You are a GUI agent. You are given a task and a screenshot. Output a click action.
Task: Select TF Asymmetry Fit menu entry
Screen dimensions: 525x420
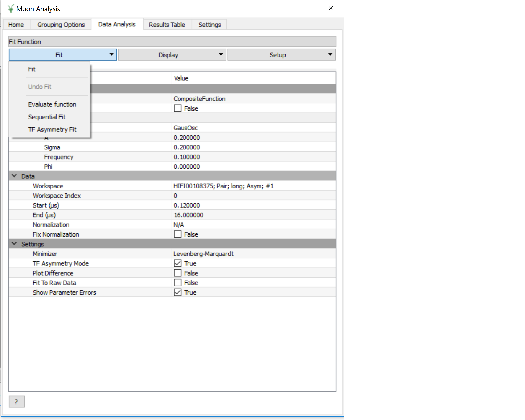(x=52, y=129)
